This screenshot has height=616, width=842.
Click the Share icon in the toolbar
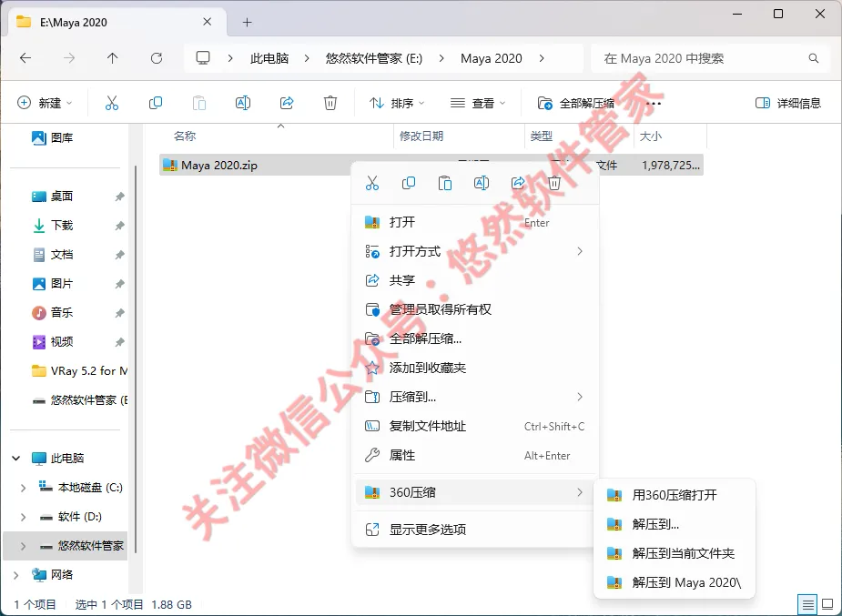coord(287,103)
